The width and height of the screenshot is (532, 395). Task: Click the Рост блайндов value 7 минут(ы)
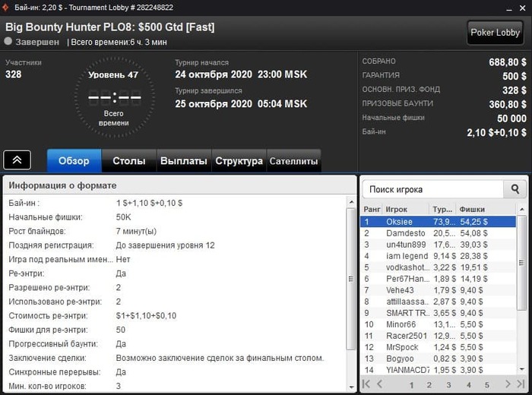(136, 231)
